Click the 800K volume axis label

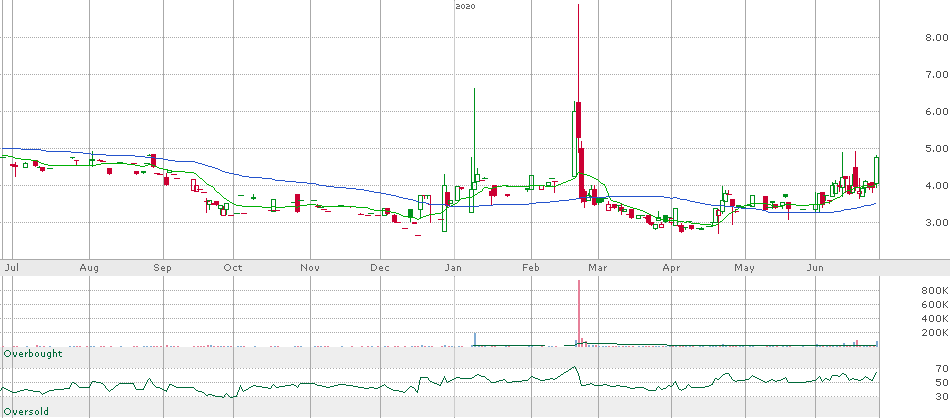(935, 291)
